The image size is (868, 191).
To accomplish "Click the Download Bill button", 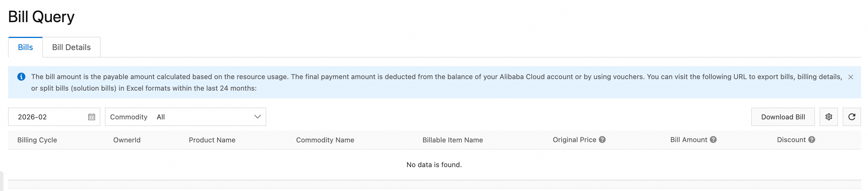I will [x=783, y=117].
